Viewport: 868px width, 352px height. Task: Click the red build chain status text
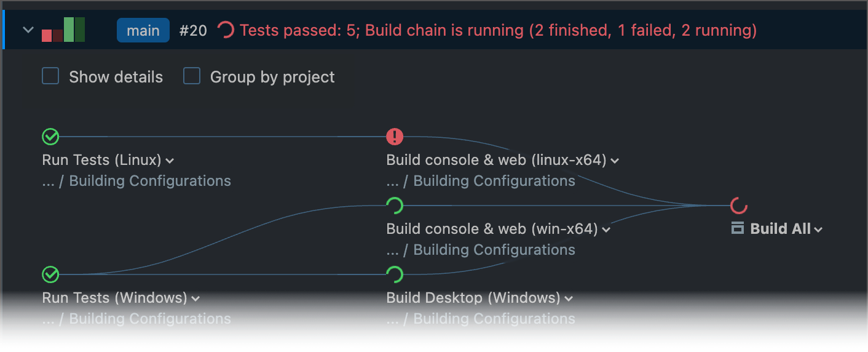[498, 30]
